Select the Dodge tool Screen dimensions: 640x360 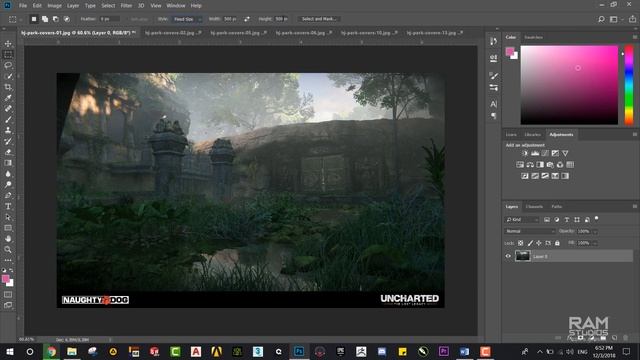tap(8, 184)
